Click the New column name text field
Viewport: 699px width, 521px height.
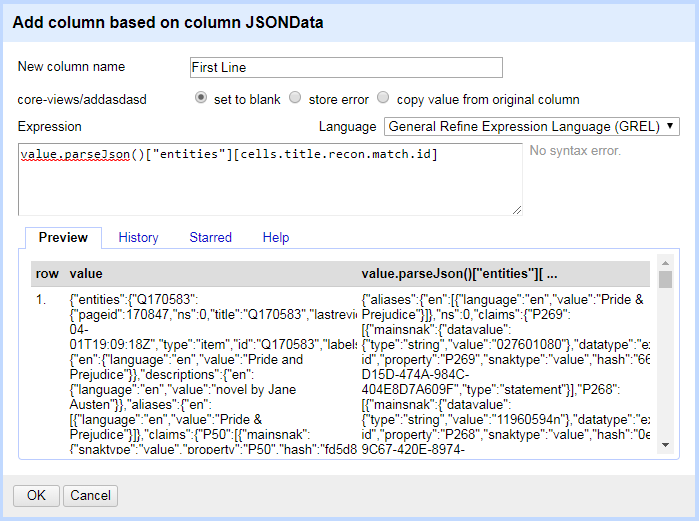345,67
